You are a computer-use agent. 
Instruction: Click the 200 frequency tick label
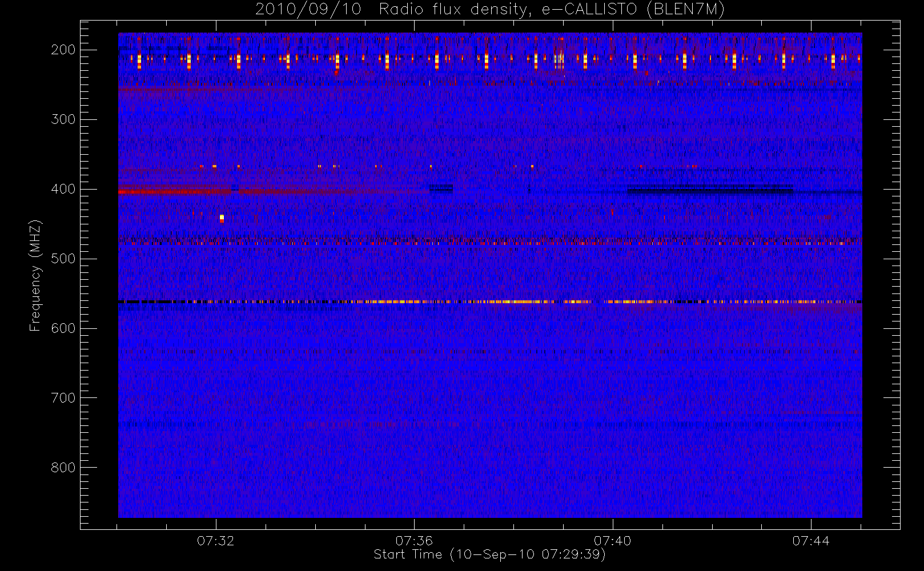pyautogui.click(x=63, y=50)
